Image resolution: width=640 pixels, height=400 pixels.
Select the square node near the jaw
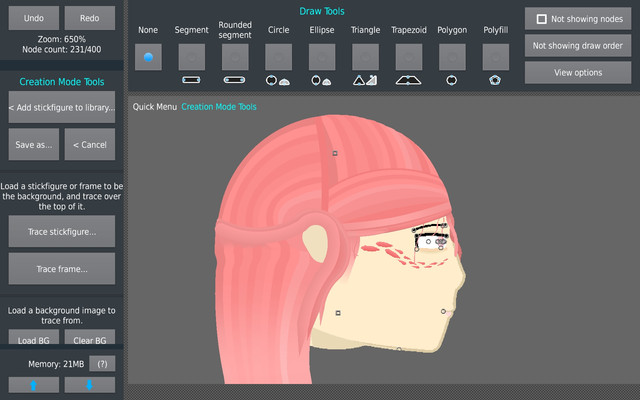338,313
